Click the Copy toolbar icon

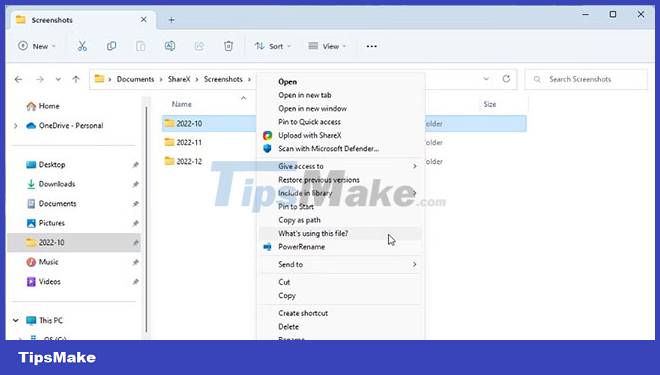112,46
